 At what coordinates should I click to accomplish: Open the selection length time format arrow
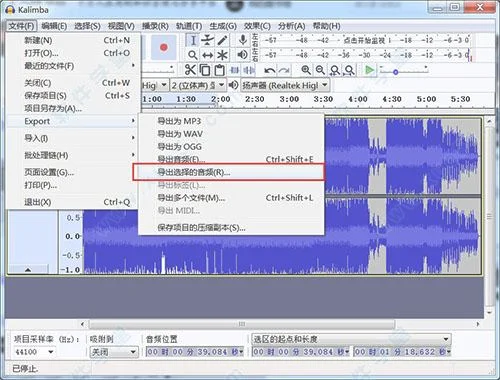pyautogui.click(x=448, y=352)
